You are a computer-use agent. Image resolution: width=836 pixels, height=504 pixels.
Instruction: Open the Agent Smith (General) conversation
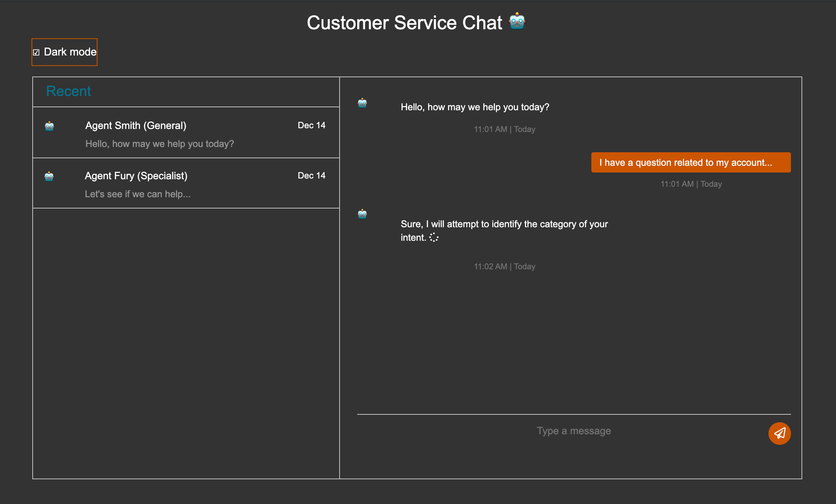click(x=186, y=132)
